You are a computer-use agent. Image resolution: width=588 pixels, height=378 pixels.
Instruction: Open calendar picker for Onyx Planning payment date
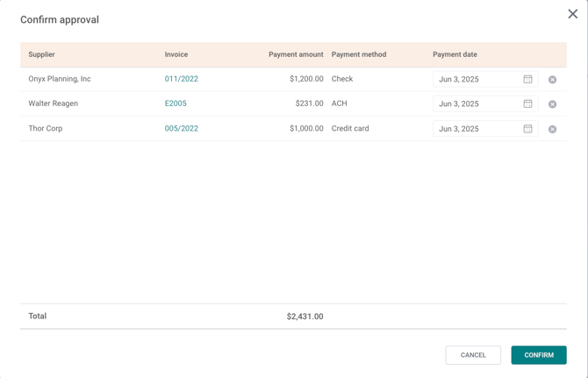coord(527,79)
